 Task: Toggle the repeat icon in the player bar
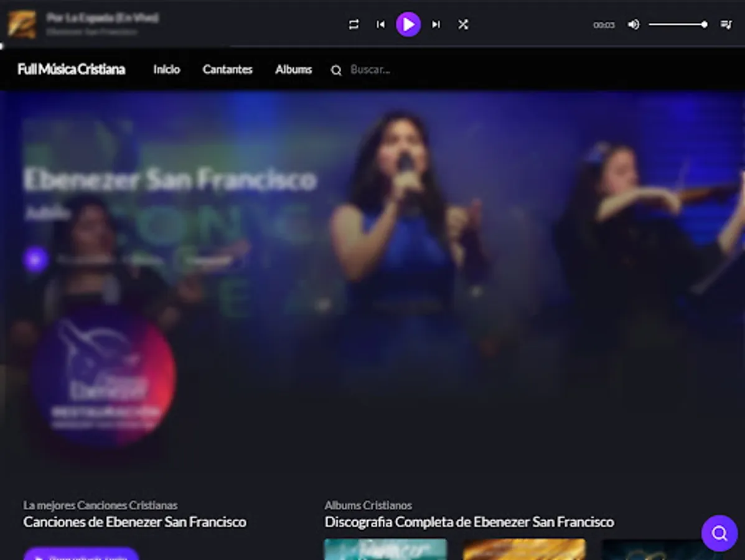354,24
